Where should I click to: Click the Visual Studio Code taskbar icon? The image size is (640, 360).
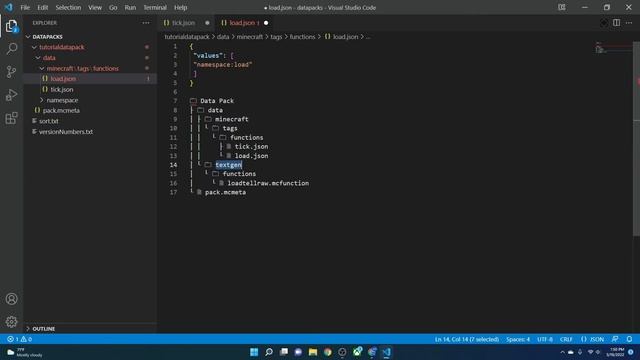pos(387,352)
